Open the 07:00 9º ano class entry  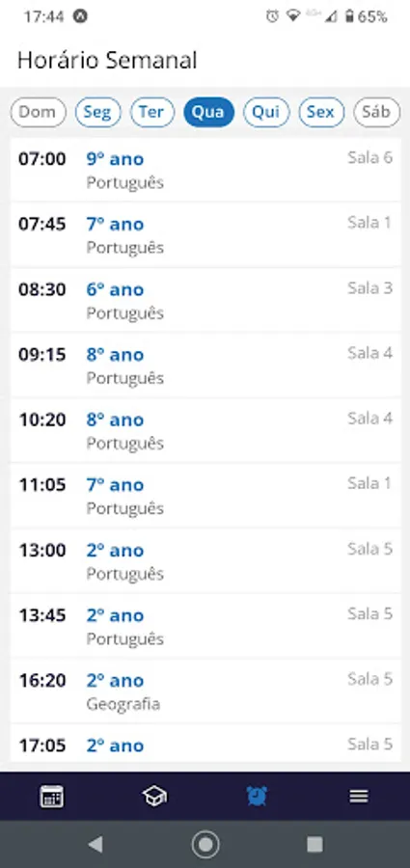pyautogui.click(x=205, y=170)
